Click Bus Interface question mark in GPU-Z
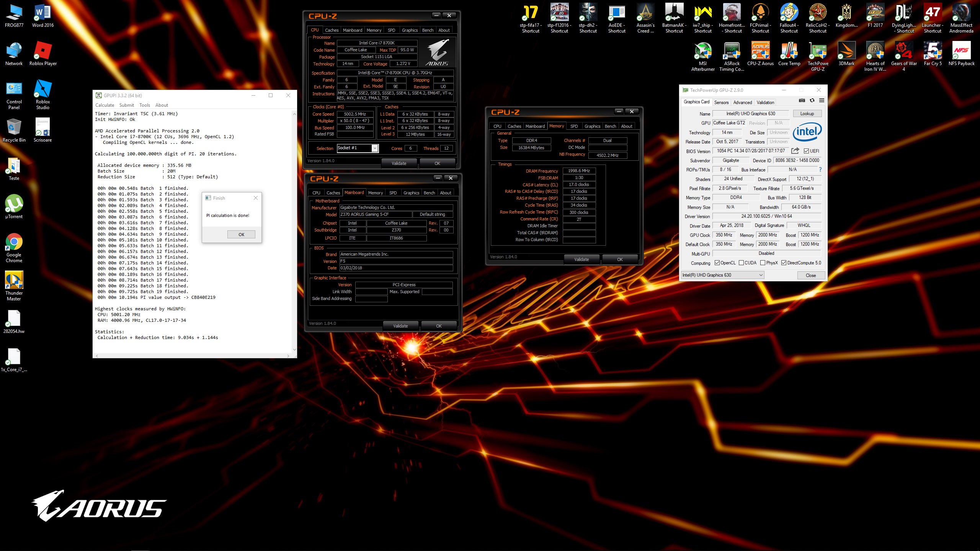Screen dimensions: 980x551 pos(820,170)
